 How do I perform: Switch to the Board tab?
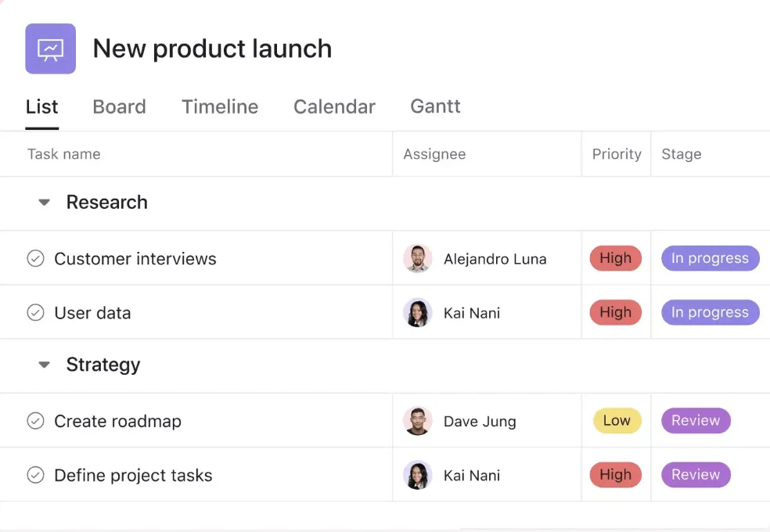pos(119,106)
